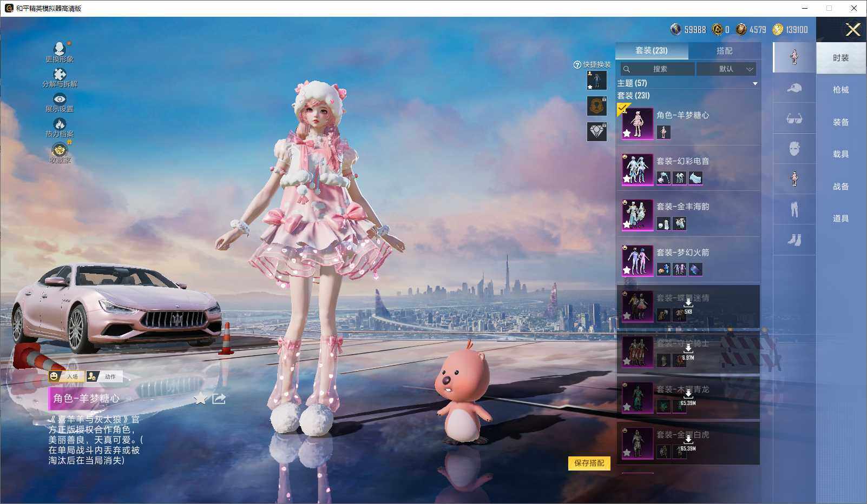Viewport: 867px width, 504px height.
Task: Select the locked diamond quick-change slot
Action: 597,131
